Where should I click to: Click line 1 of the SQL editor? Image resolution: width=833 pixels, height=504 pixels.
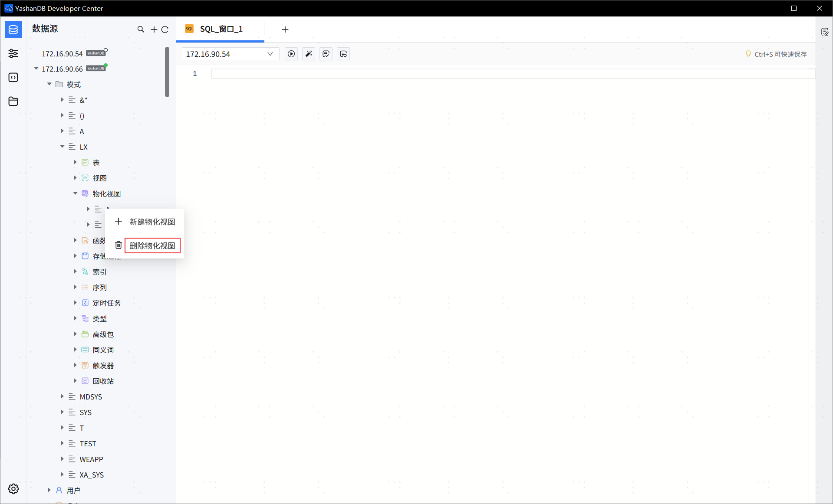347,73
